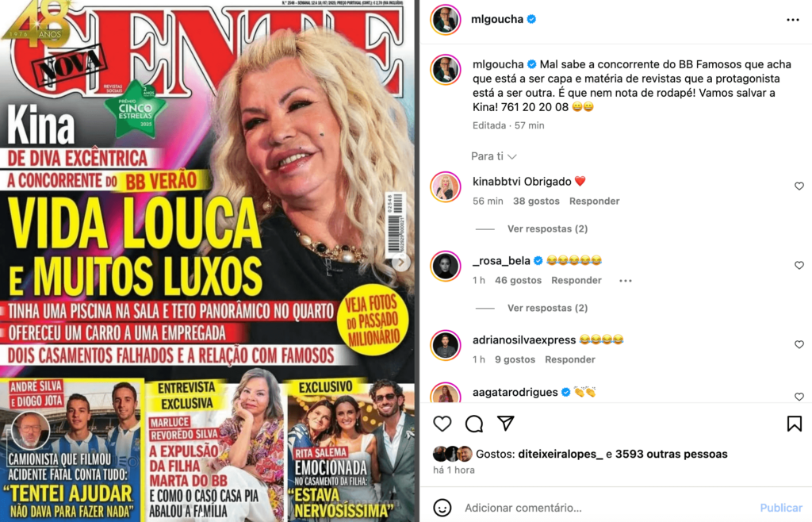Open emoji picker smiley icon
Viewport: 812px width, 522px height.
point(442,508)
